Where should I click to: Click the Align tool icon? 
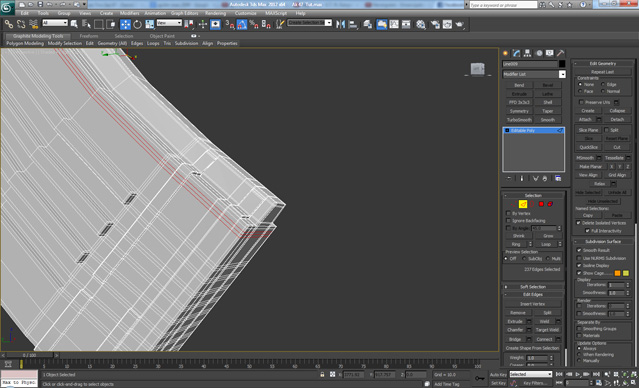click(x=353, y=24)
